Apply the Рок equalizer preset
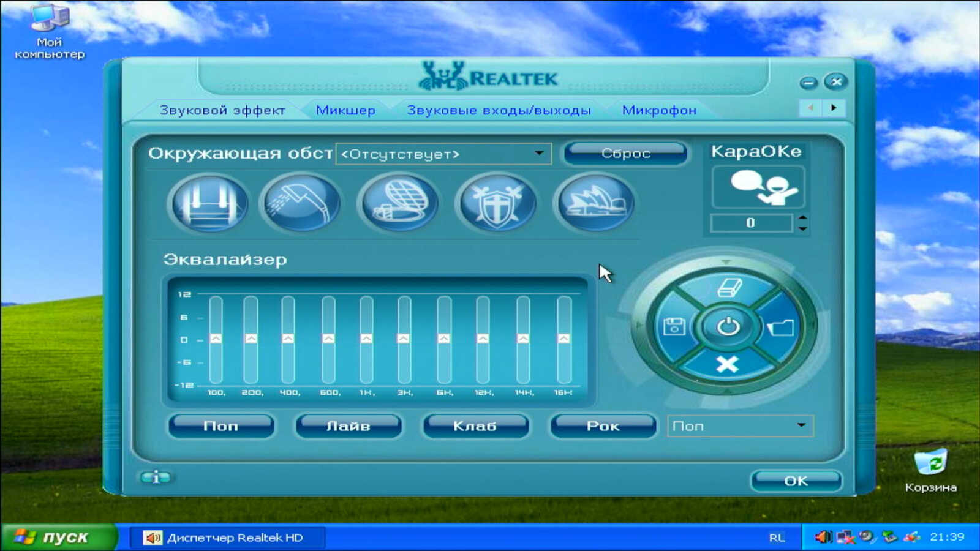This screenshot has height=551, width=980. (603, 426)
